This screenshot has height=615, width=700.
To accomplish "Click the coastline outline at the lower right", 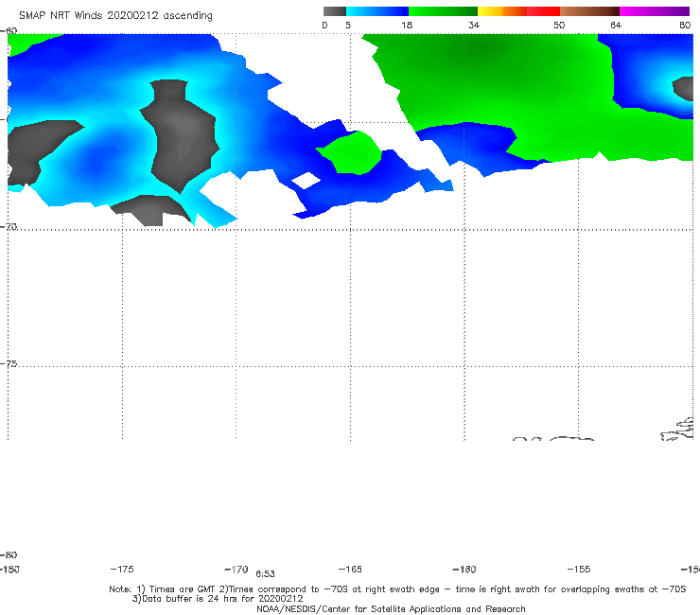I will point(678,430).
